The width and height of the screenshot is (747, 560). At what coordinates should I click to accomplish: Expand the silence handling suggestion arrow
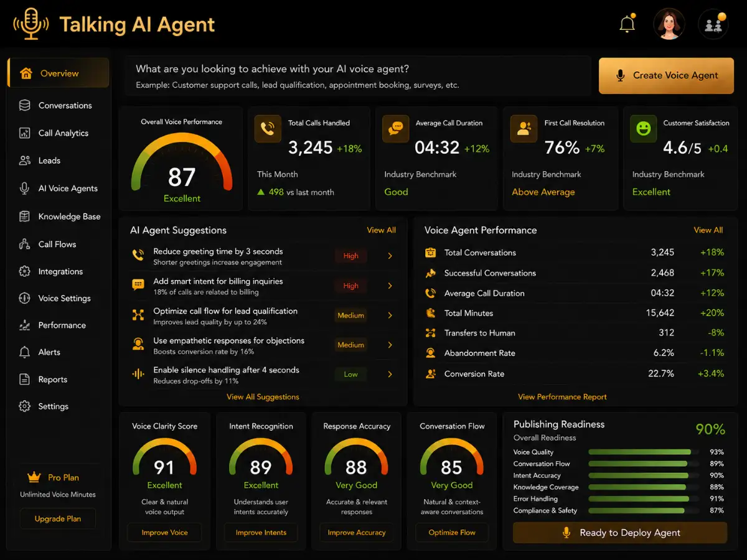(x=390, y=374)
